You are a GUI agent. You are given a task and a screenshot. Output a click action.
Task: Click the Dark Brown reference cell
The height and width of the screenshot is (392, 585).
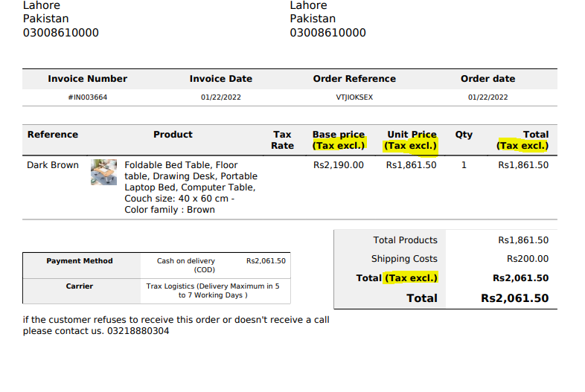pyautogui.click(x=53, y=165)
